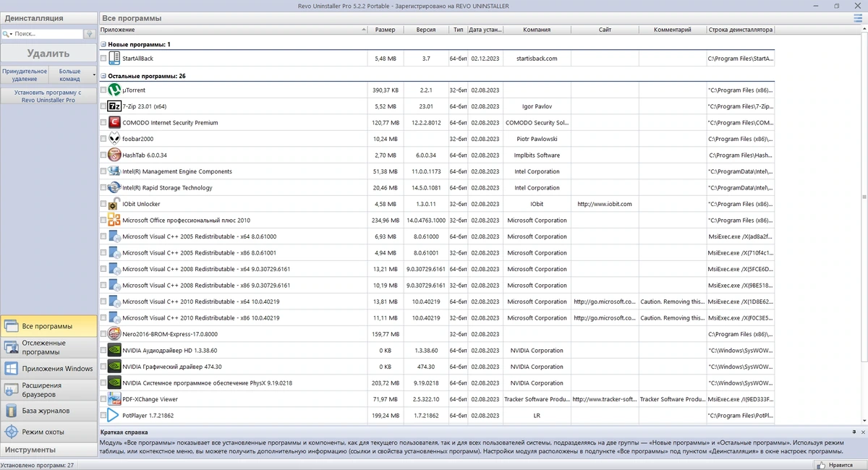
Task: Click the foobar2000 alien icon
Action: 114,139
